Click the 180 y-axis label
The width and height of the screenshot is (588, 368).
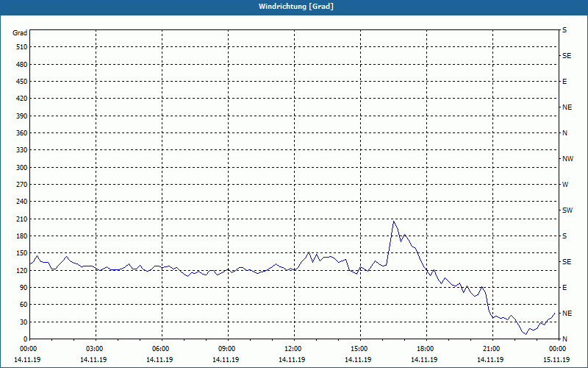[x=22, y=236]
